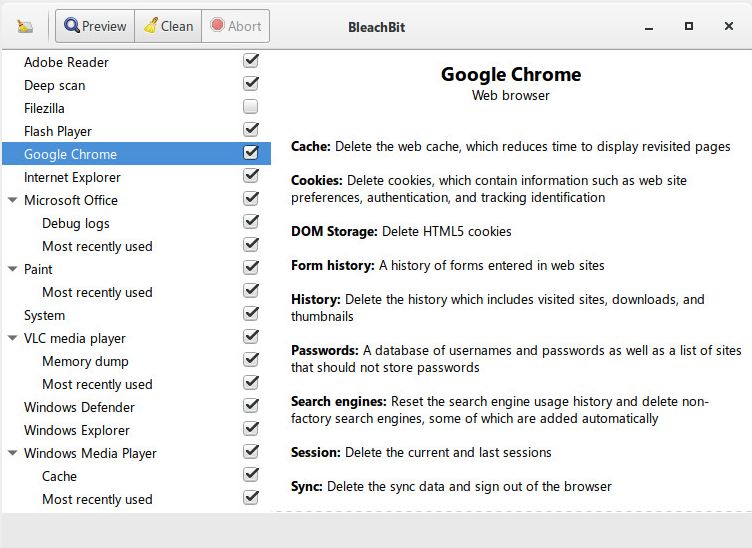Select the System row
Image resolution: width=752 pixels, height=548 pixels.
click(x=136, y=315)
